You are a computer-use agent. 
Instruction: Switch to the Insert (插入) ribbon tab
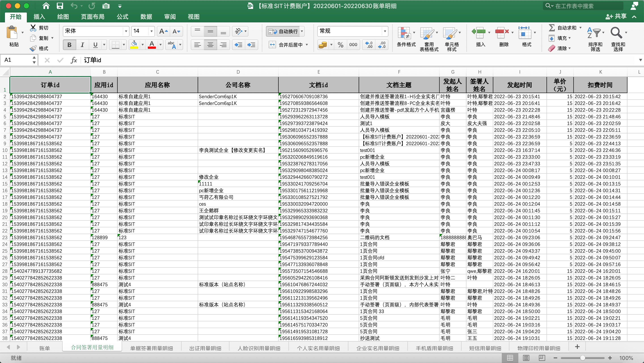point(39,17)
